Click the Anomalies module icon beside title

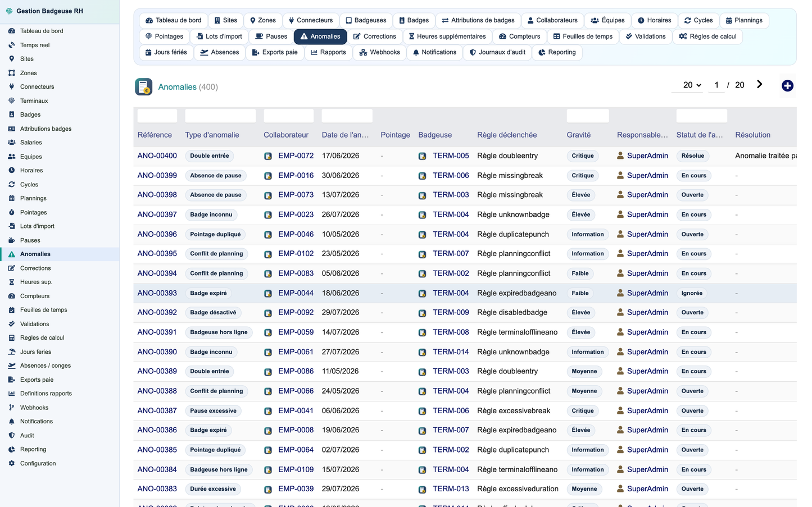pos(144,86)
